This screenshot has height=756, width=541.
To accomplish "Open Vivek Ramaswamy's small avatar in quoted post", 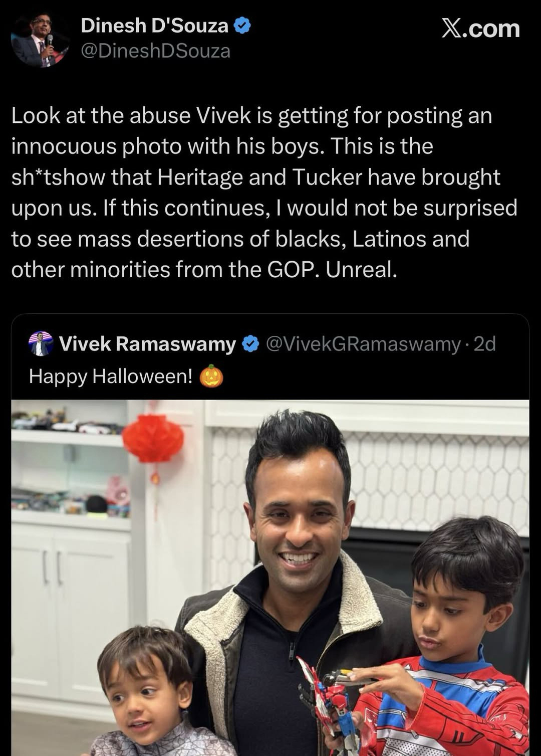I will [x=41, y=344].
